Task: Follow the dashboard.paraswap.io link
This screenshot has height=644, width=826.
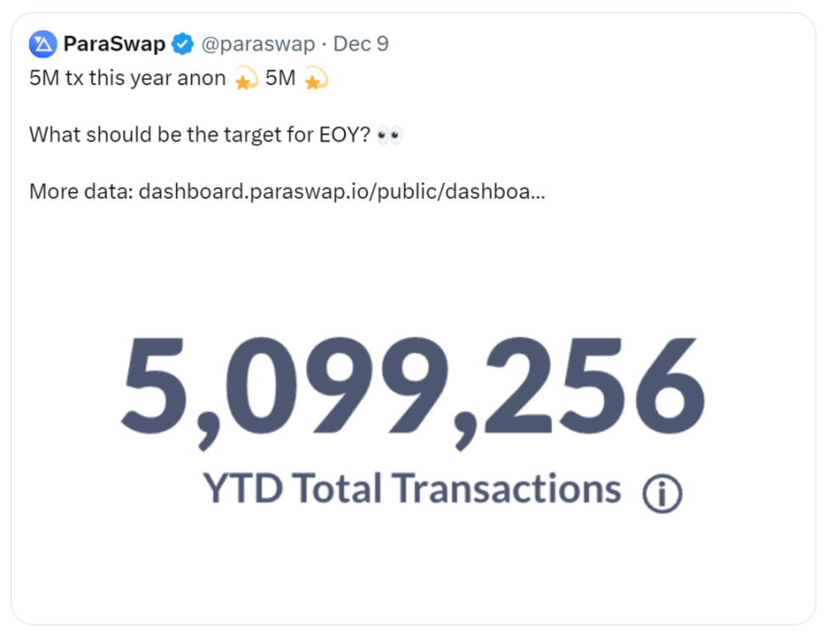Action: 342,190
